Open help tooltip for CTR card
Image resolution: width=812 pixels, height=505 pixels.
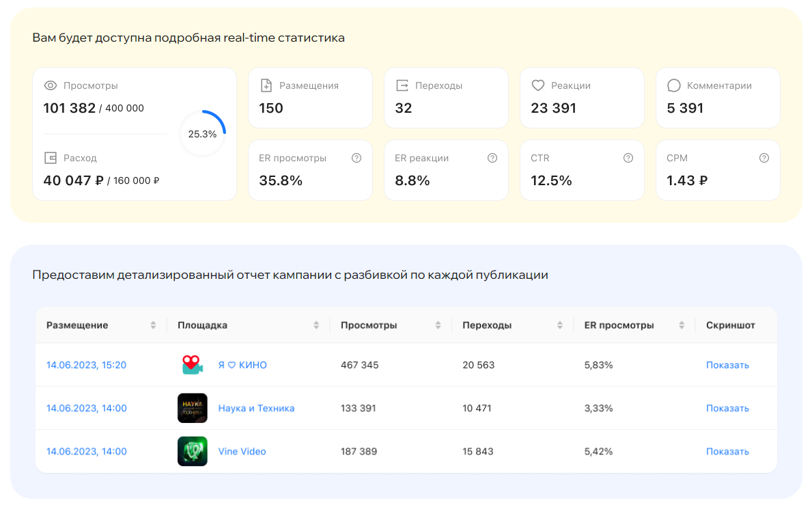click(628, 158)
